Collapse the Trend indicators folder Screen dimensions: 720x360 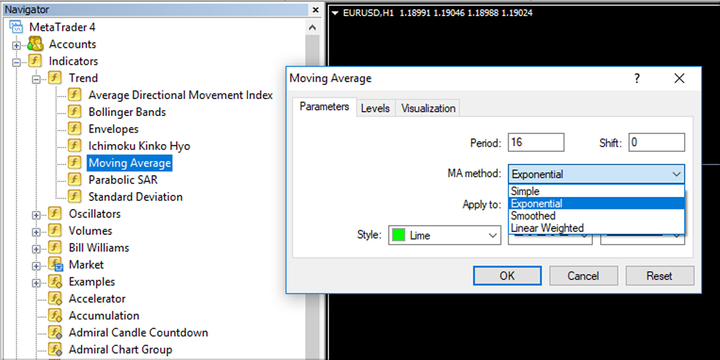pyautogui.click(x=36, y=79)
